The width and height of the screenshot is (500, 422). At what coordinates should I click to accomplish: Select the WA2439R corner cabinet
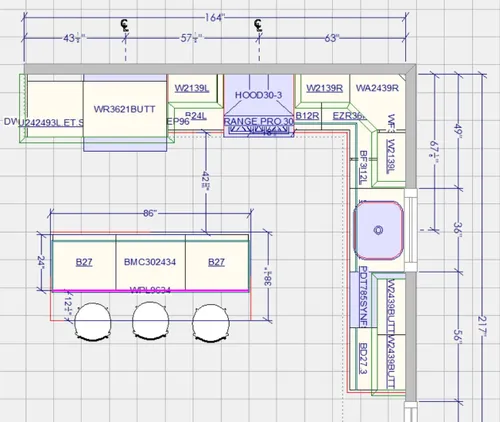pyautogui.click(x=377, y=88)
